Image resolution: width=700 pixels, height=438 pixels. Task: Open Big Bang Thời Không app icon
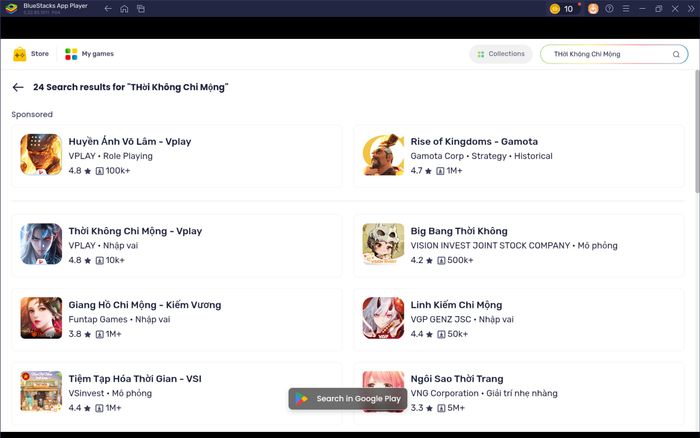(x=383, y=244)
